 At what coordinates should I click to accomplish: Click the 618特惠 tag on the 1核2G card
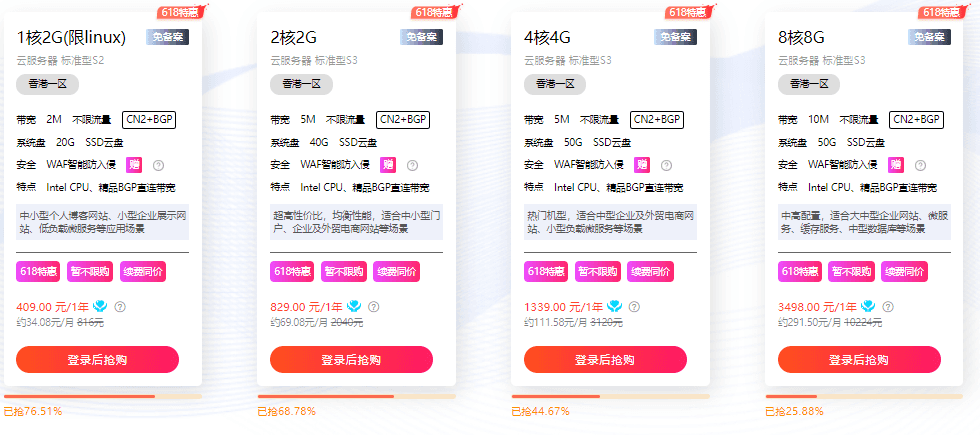click(x=38, y=271)
